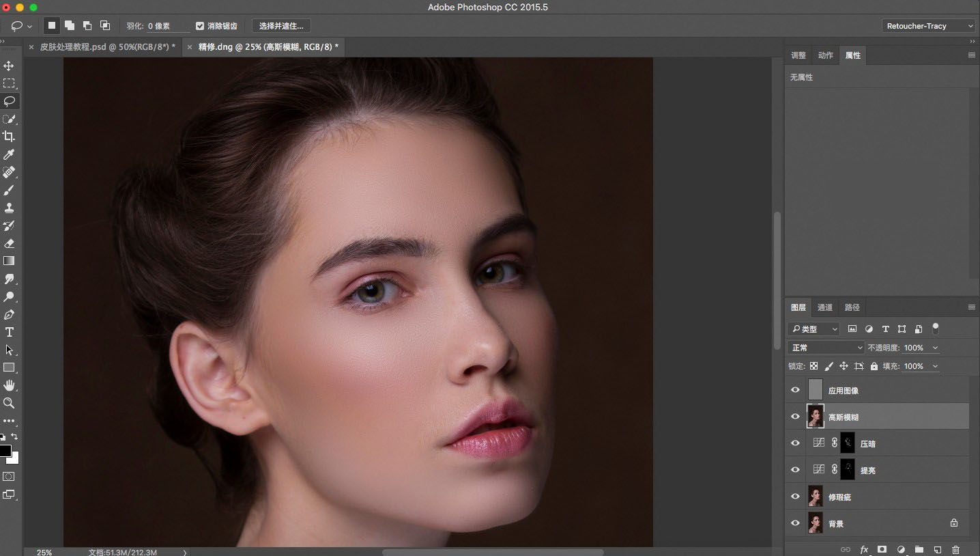Change the screen mode
The image size is (980, 556).
click(9, 494)
